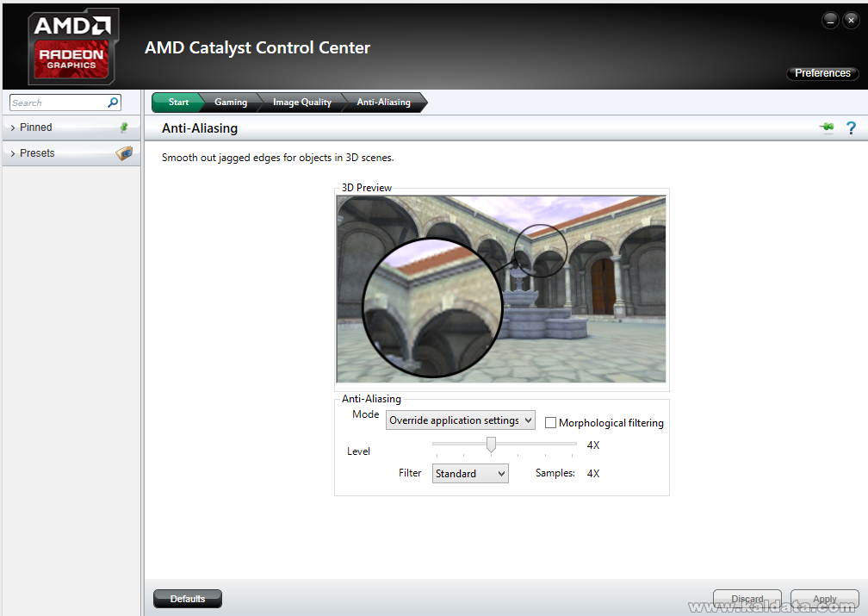Open the Mode dropdown
This screenshot has height=616, width=868.
(x=460, y=420)
